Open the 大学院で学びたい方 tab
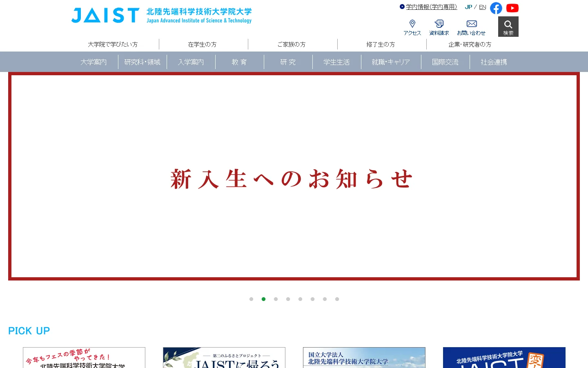This screenshot has height=368, width=588. [113, 44]
